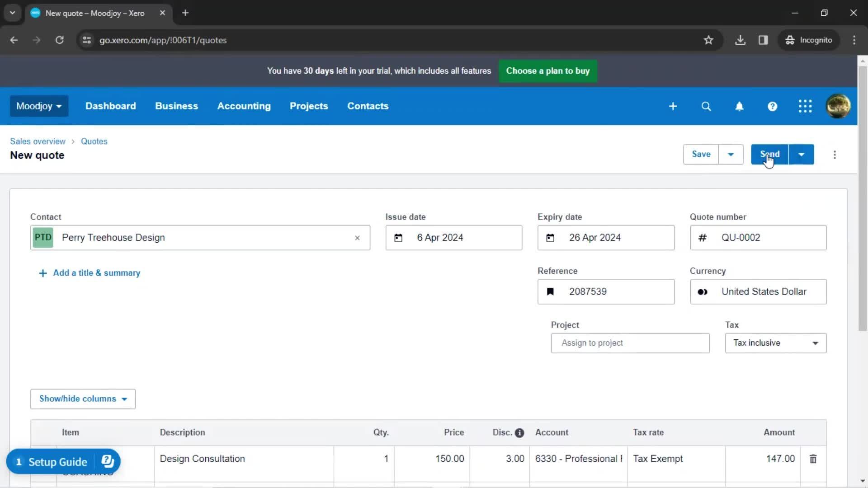Go to Sales overview breadcrumb
Viewport: 868px width, 488px height.
38,141
